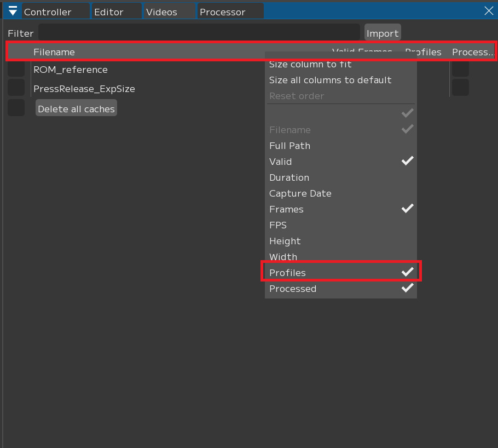Switch to the Controller tab

pyautogui.click(x=55, y=12)
